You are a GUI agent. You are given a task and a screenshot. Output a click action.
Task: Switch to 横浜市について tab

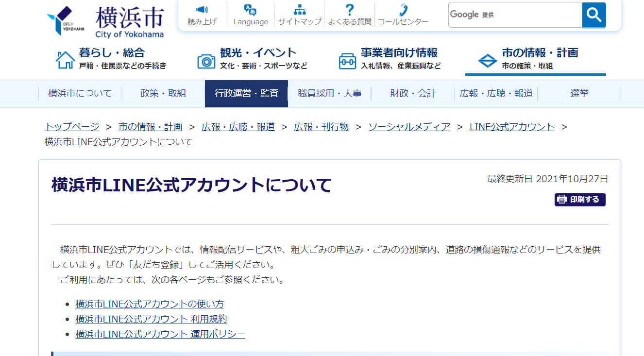coord(80,94)
